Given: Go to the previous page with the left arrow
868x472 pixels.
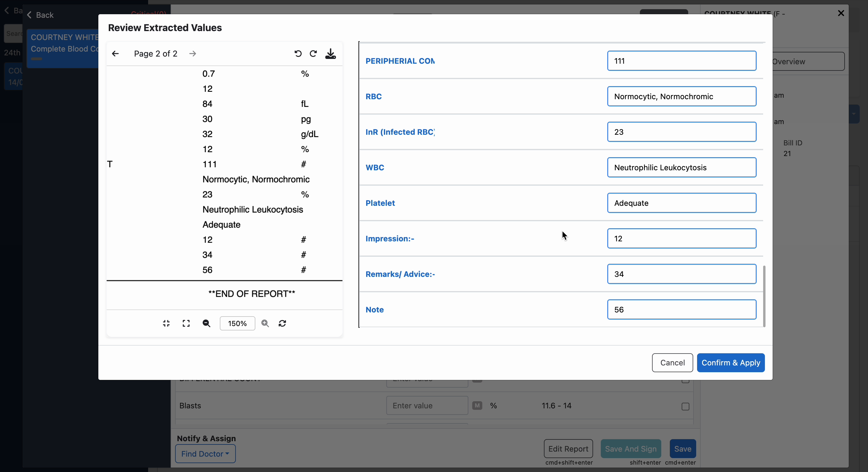Looking at the screenshot, I should [116, 54].
